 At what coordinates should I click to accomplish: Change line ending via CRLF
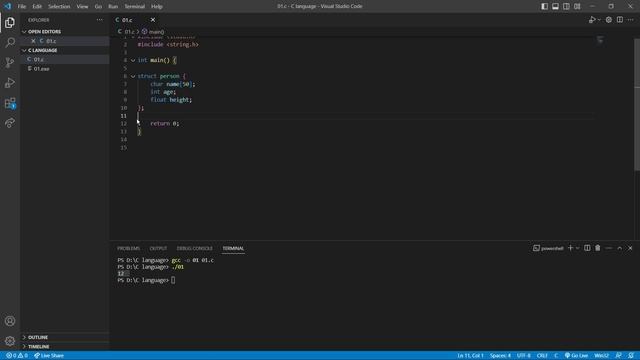point(542,356)
